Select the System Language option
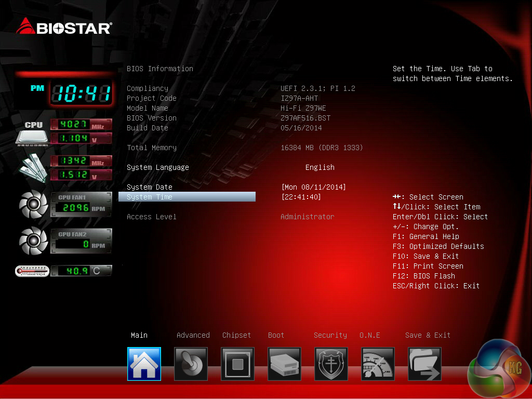Image resolution: width=532 pixels, height=399 pixels. point(158,167)
